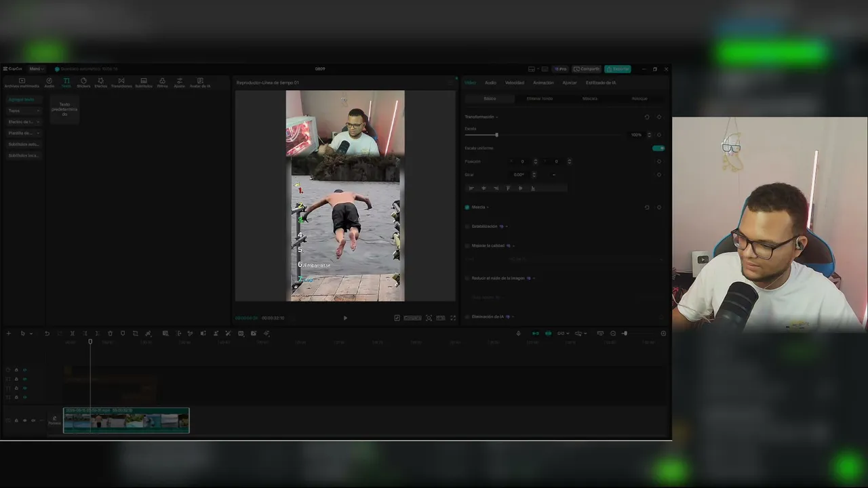This screenshot has height=488, width=868.
Task: Click the Portada cover button on the main track
Action: click(54, 420)
